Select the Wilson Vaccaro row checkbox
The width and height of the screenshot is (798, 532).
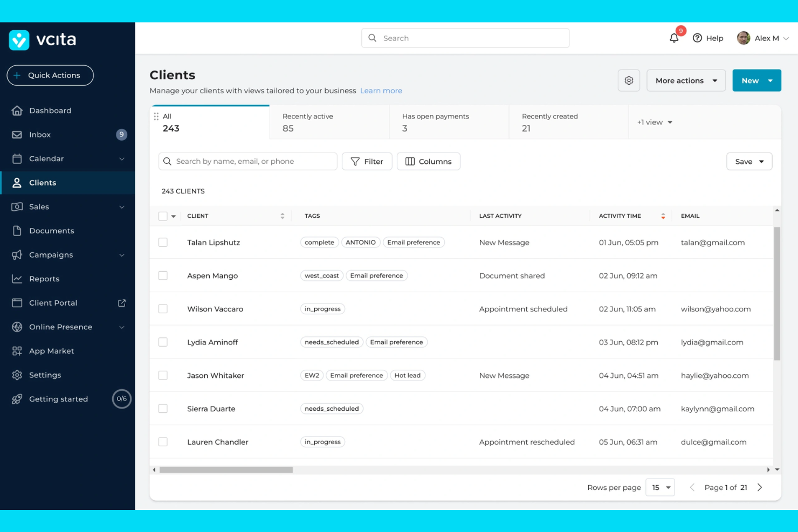[163, 309]
